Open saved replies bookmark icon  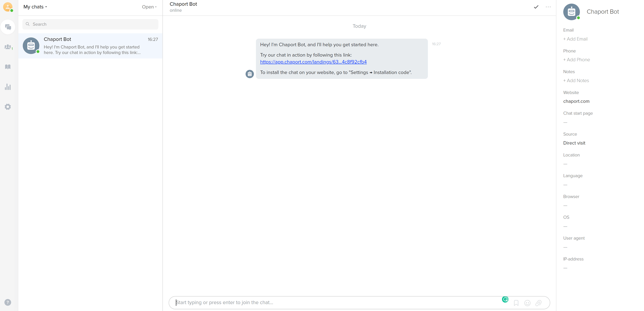pos(516,303)
